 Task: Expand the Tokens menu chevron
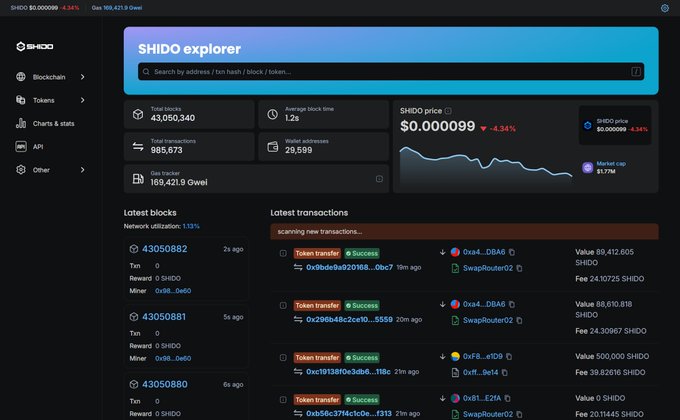tap(82, 100)
